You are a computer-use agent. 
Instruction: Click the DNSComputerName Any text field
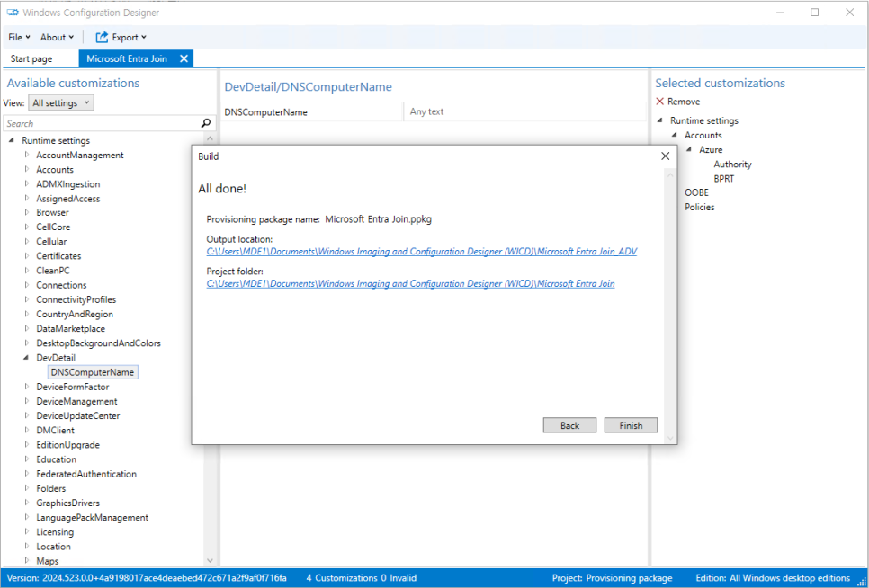tap(524, 111)
